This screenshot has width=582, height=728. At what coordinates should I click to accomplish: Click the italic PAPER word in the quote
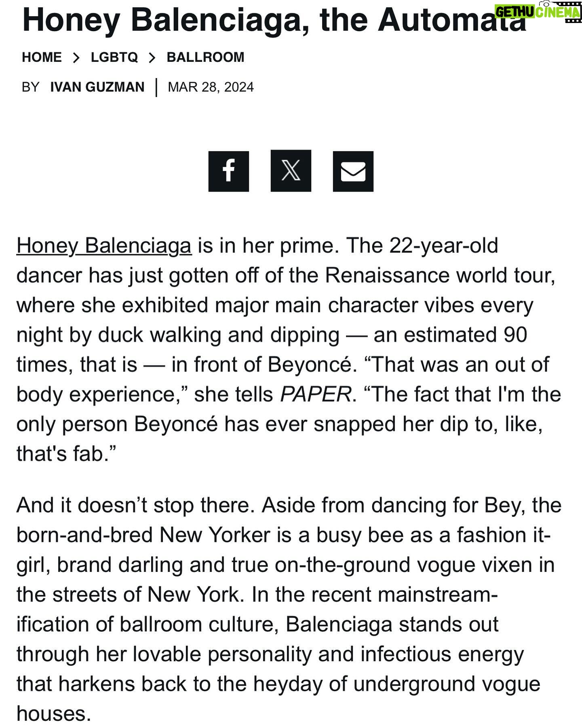(x=316, y=394)
